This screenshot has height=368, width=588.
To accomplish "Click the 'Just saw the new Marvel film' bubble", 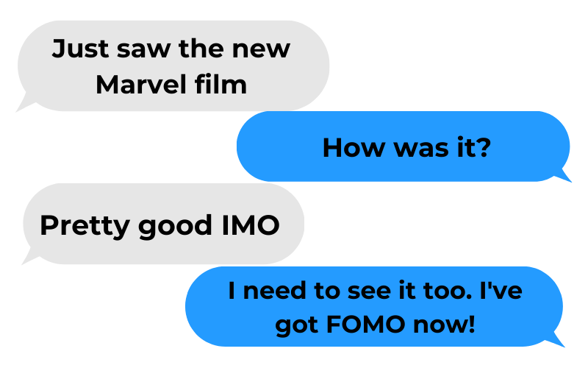I will pyautogui.click(x=173, y=66).
